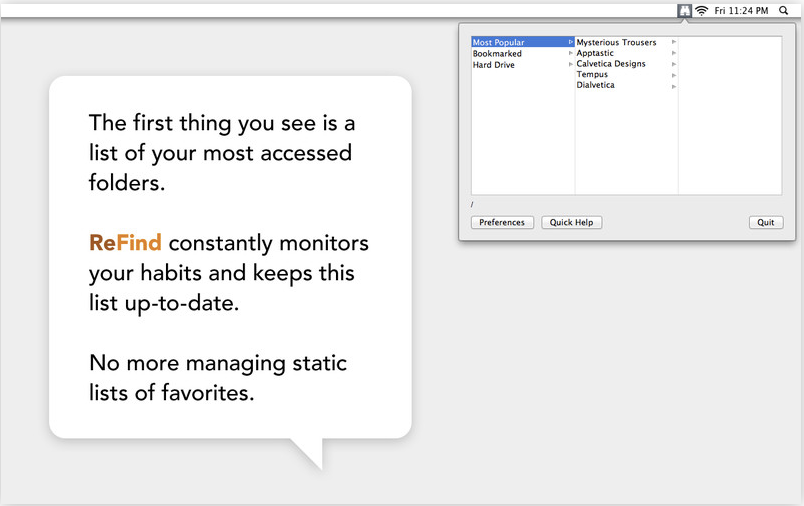The height and width of the screenshot is (506, 804).
Task: Open the Spotlight search magnifier icon
Action: click(x=783, y=10)
